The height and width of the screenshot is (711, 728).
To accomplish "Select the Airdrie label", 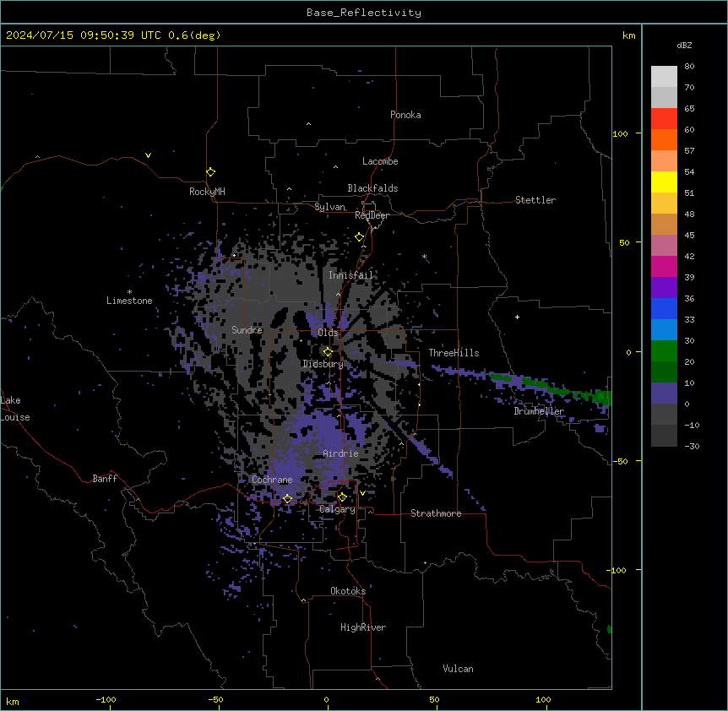I will pyautogui.click(x=341, y=453).
